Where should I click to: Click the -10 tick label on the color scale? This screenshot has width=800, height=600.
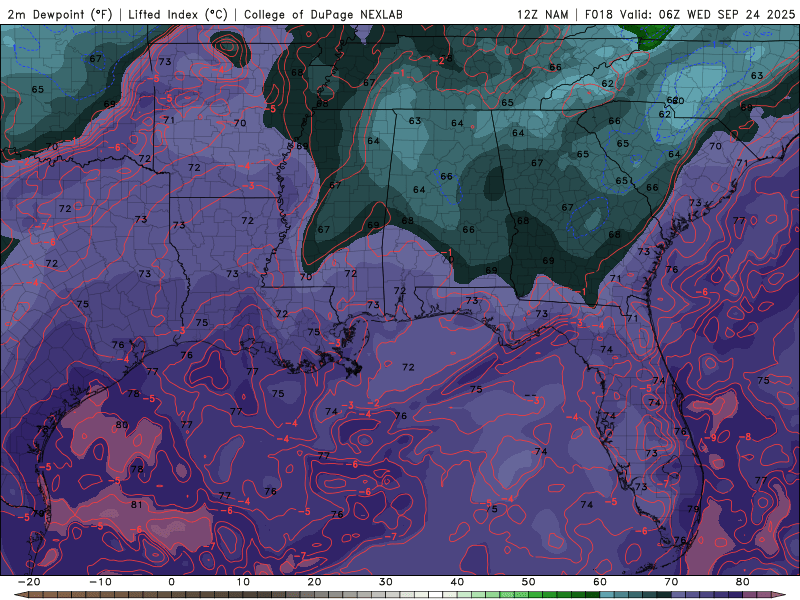[100, 582]
